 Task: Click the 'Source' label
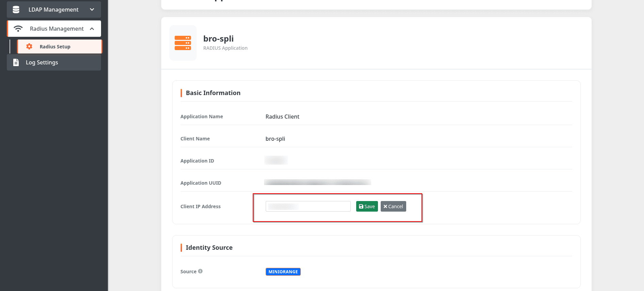188,272
